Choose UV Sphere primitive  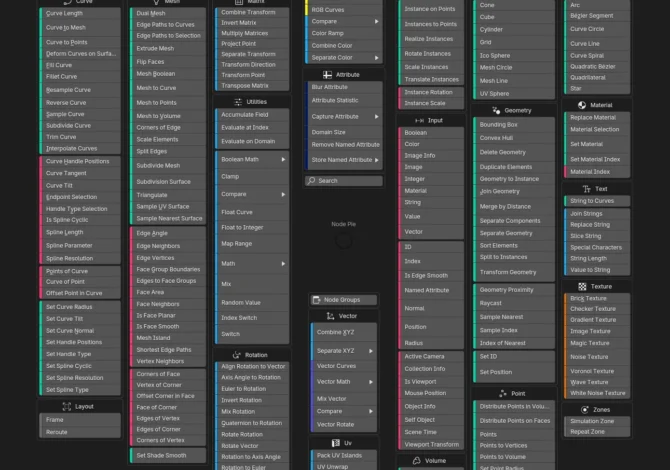(514, 94)
